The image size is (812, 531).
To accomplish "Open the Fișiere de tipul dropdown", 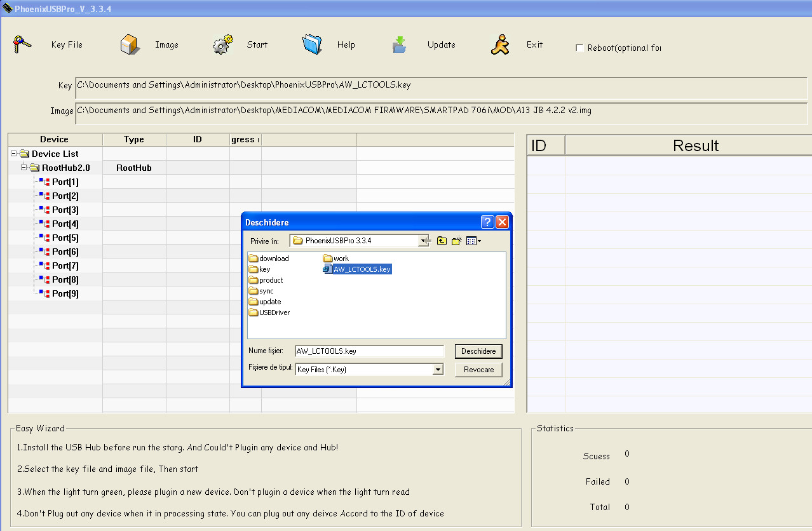I will 437,369.
